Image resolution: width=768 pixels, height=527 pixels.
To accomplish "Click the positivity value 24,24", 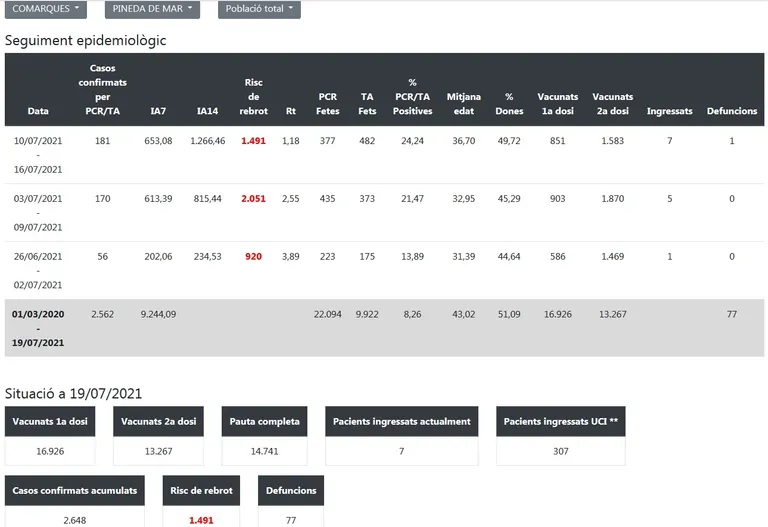I will [x=412, y=141].
